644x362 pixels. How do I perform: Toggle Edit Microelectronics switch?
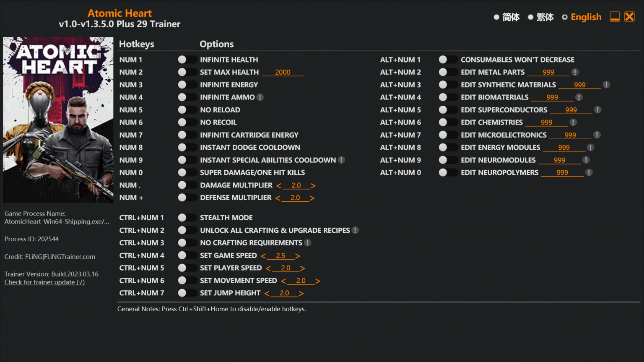(448, 135)
